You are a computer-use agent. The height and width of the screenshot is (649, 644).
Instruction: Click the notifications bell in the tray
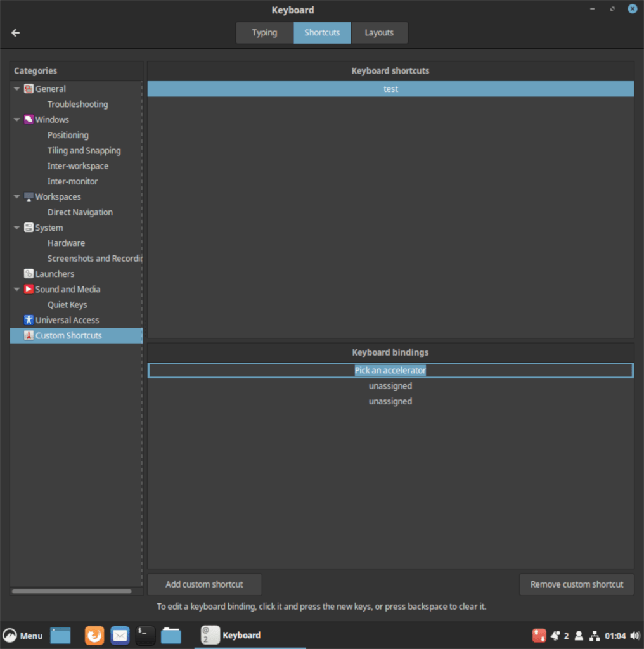coord(556,635)
